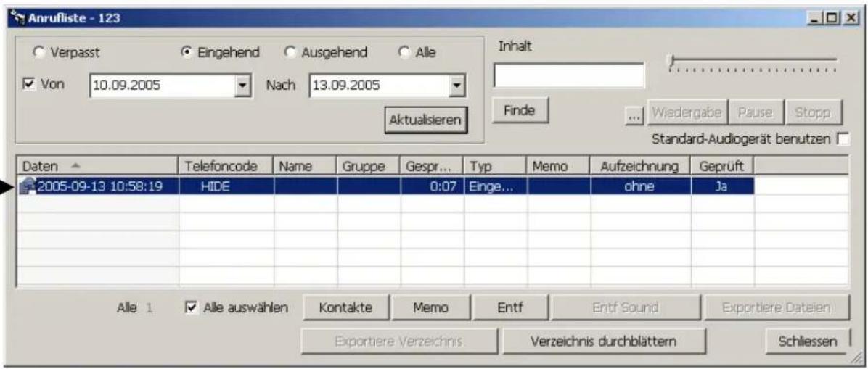868x369 pixels.
Task: Click the HIDE telefoncode cell
Action: pyautogui.click(x=226, y=186)
